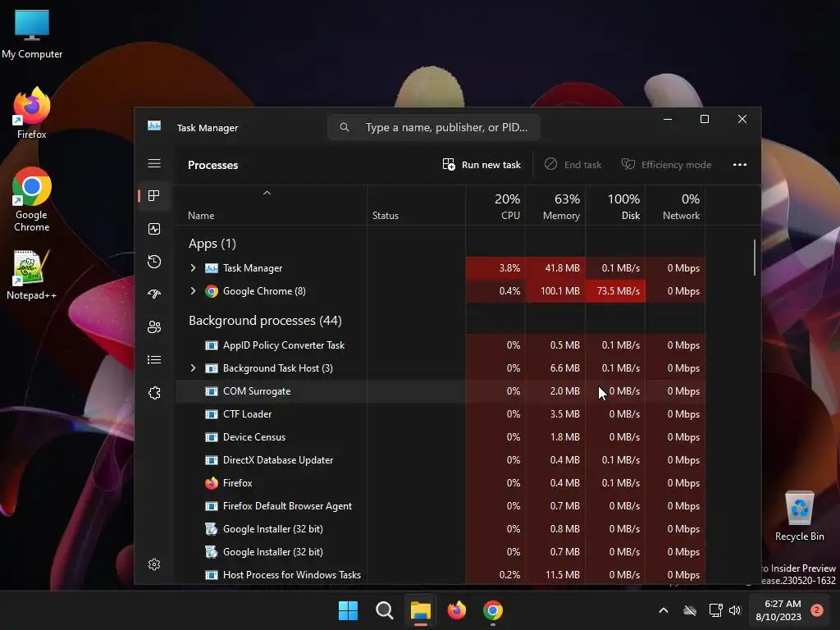Expand the Task Manager app row
This screenshot has width=840, height=630.
[193, 268]
